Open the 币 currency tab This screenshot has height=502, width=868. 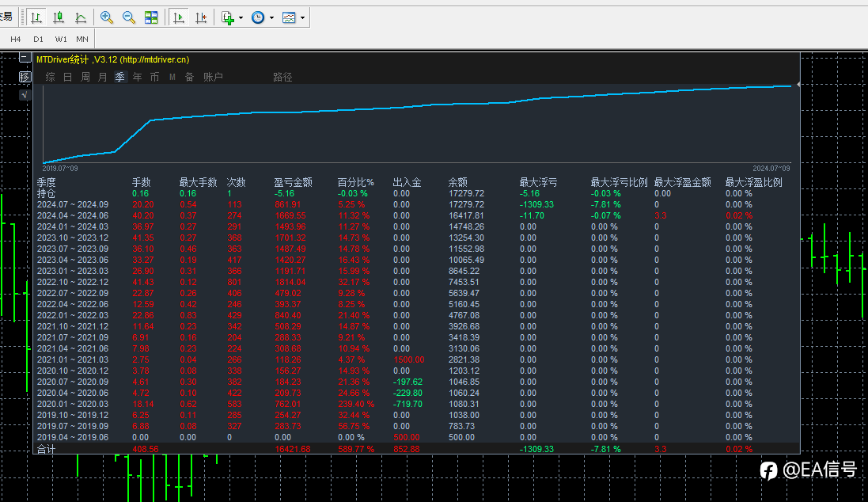tap(154, 77)
